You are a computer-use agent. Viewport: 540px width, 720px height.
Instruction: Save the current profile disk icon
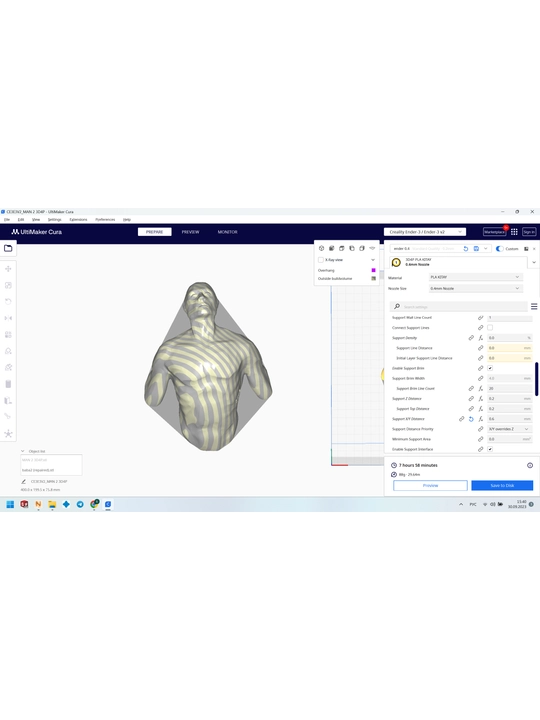click(476, 248)
